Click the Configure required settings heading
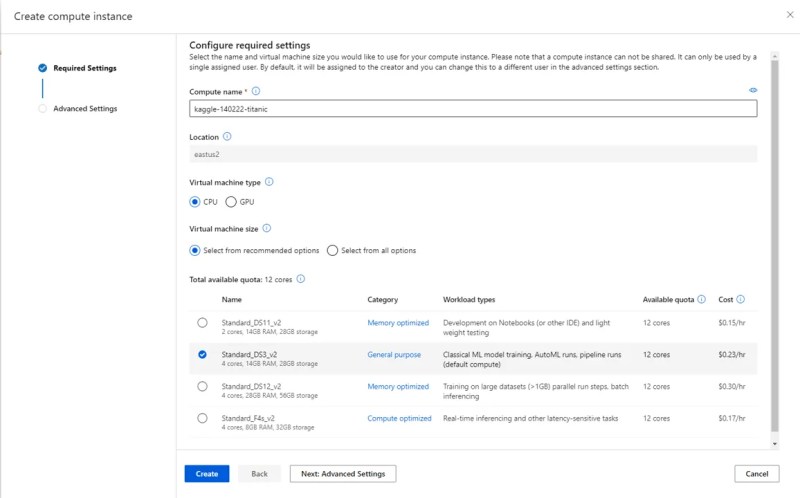Viewport: 800px width, 498px height. pyautogui.click(x=249, y=45)
